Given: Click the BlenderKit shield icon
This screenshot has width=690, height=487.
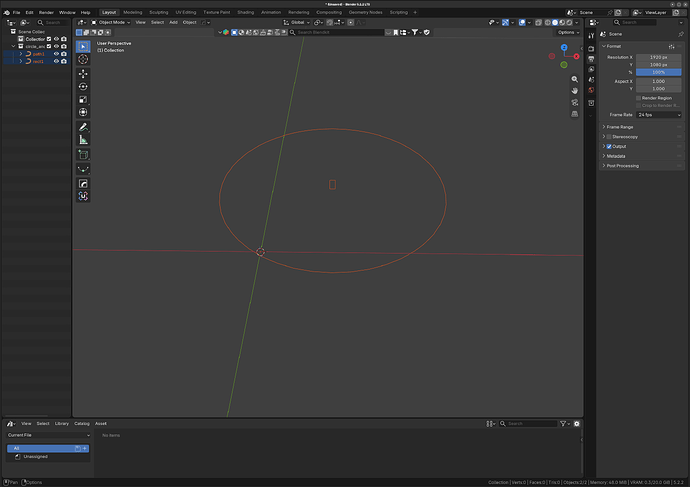Looking at the screenshot, I should tap(427, 32).
